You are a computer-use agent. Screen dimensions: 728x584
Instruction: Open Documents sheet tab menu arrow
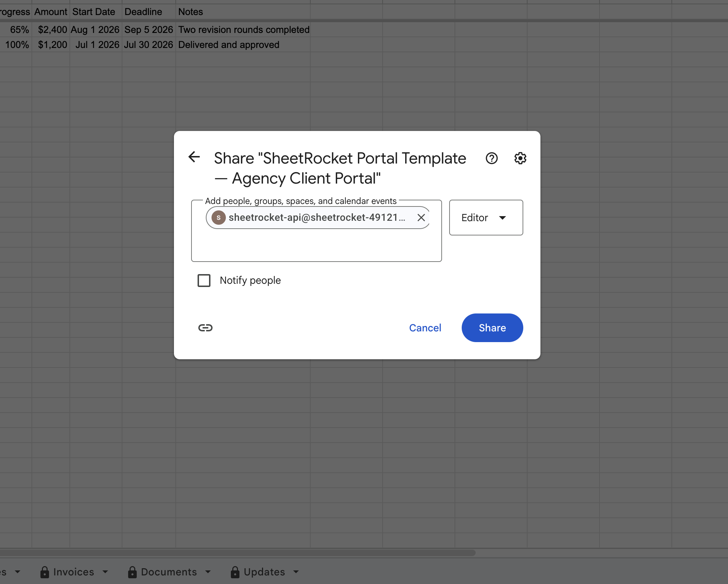point(208,572)
